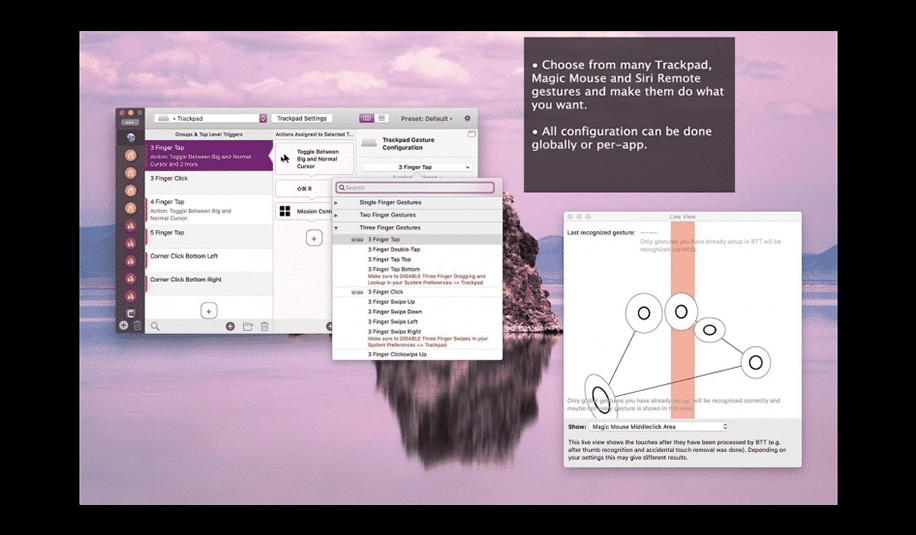Click the trackpad icon beside Gesture Configuration
The image size is (916, 535).
[x=369, y=143]
